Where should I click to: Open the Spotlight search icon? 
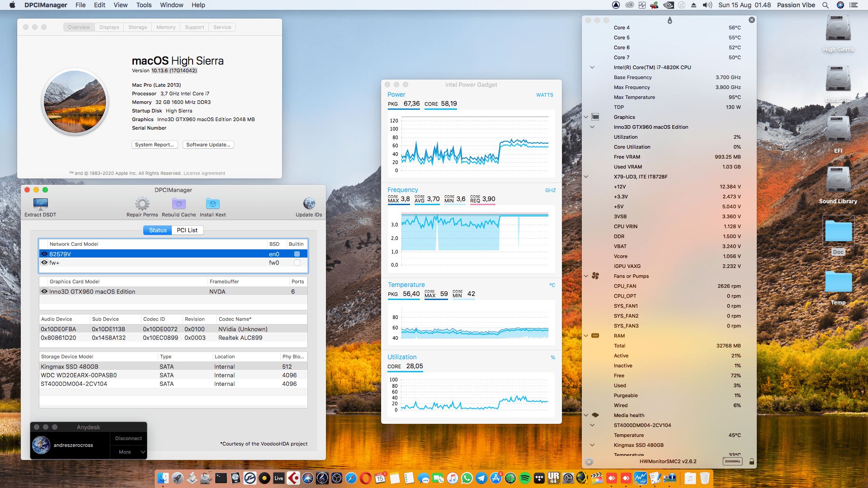[x=825, y=5]
